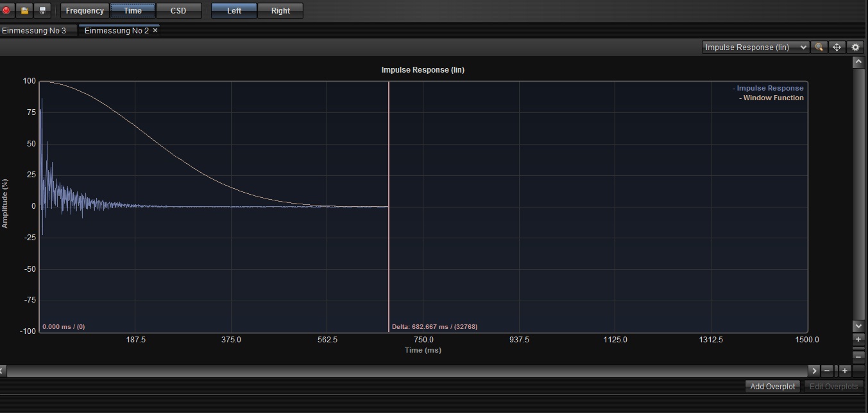The height and width of the screenshot is (413, 868).
Task: Click the red record measurement button
Action: click(7, 10)
